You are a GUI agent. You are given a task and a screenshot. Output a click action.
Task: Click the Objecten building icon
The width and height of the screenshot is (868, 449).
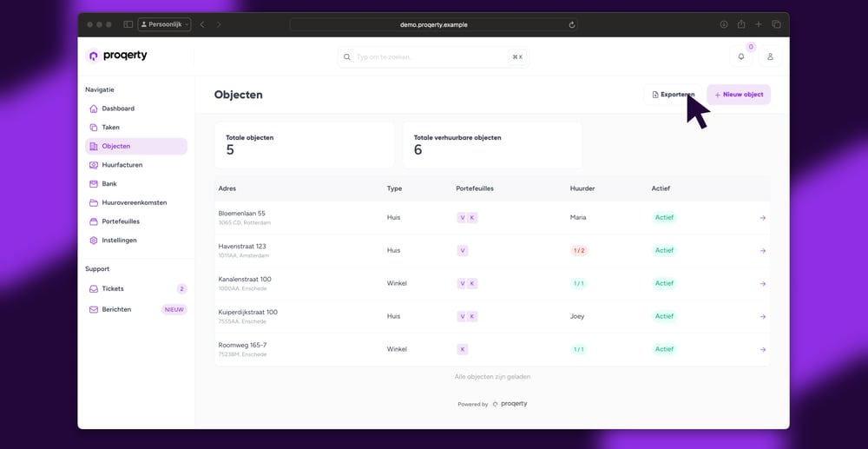94,146
